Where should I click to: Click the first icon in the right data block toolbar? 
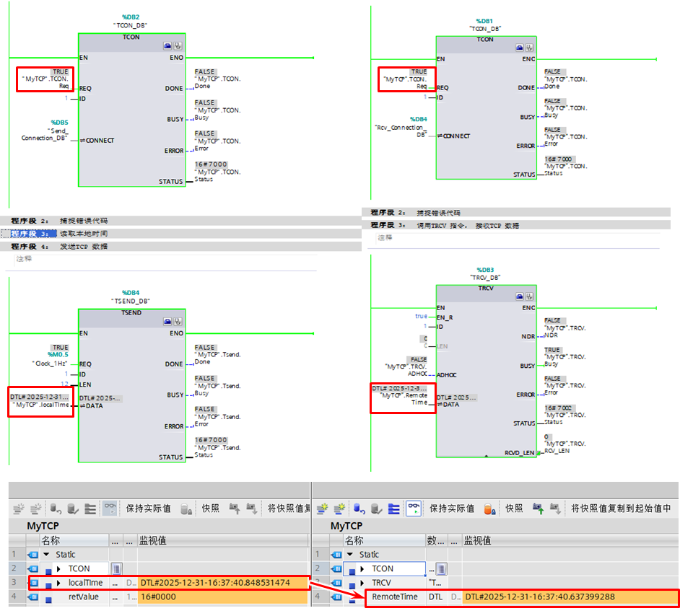(x=323, y=509)
